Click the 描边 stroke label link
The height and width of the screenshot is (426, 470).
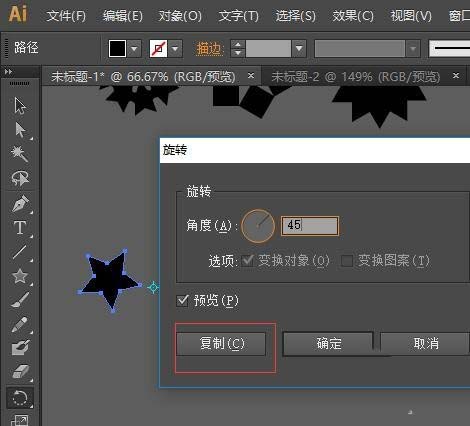pyautogui.click(x=209, y=49)
